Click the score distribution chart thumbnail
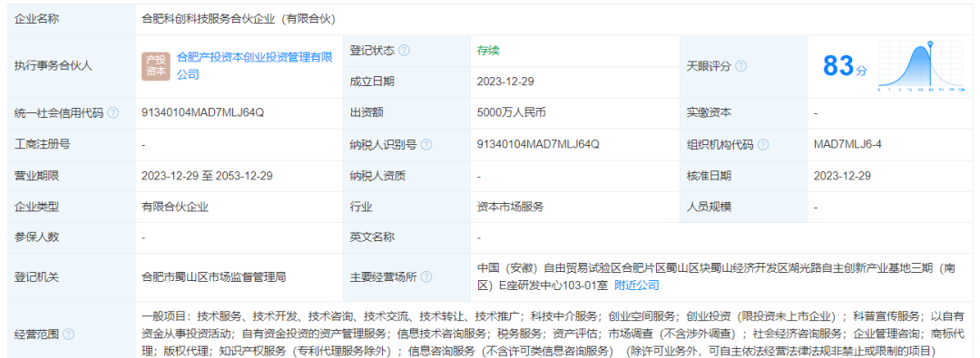 (922, 67)
